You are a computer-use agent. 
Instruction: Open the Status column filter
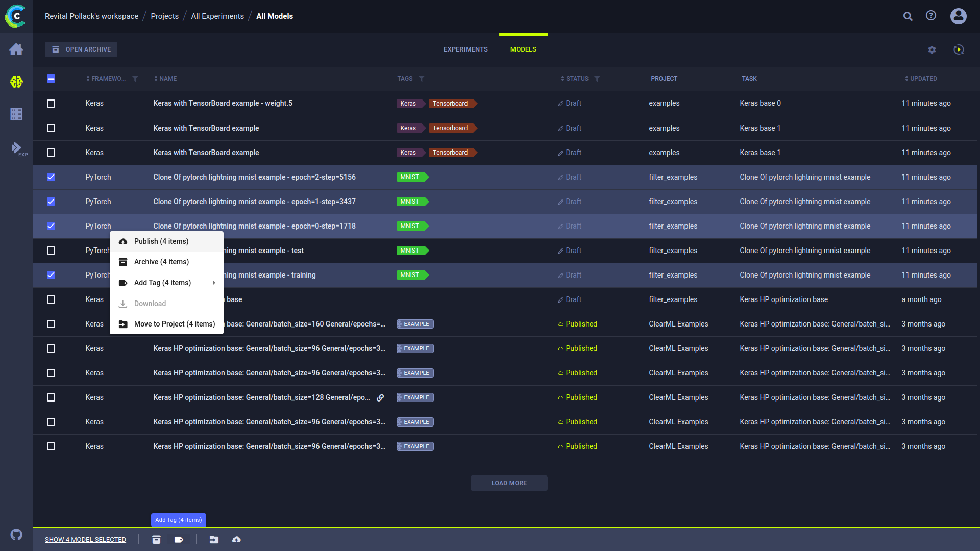coord(597,79)
